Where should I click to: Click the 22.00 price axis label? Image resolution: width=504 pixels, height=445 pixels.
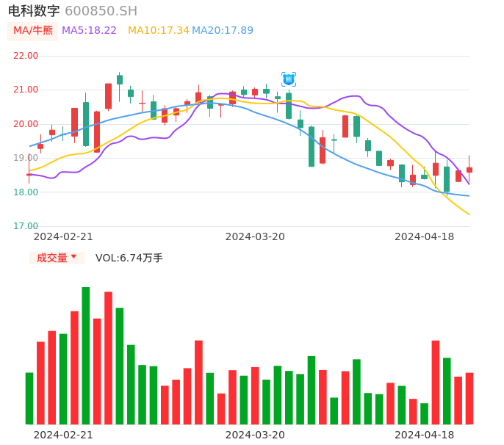pyautogui.click(x=26, y=56)
